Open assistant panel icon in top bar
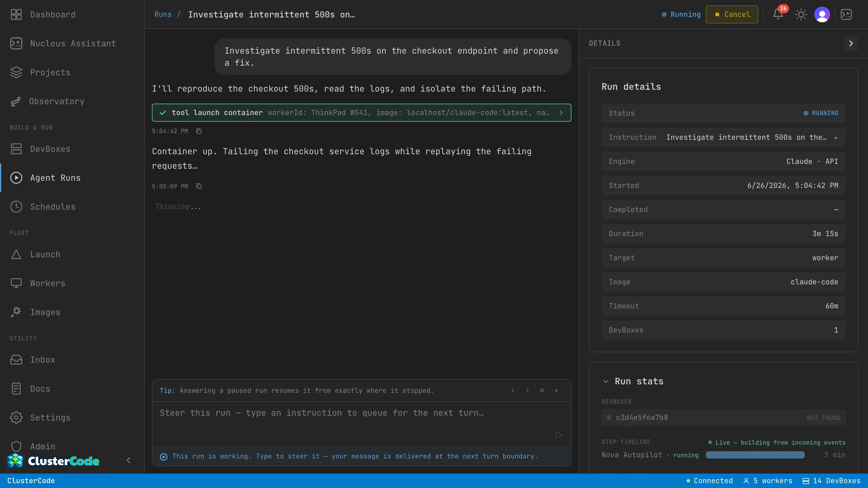Image resolution: width=868 pixels, height=488 pixels. [x=846, y=14]
